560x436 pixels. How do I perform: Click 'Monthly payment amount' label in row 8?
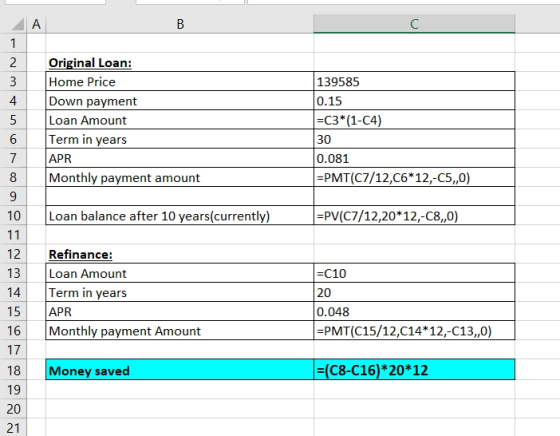(x=180, y=177)
